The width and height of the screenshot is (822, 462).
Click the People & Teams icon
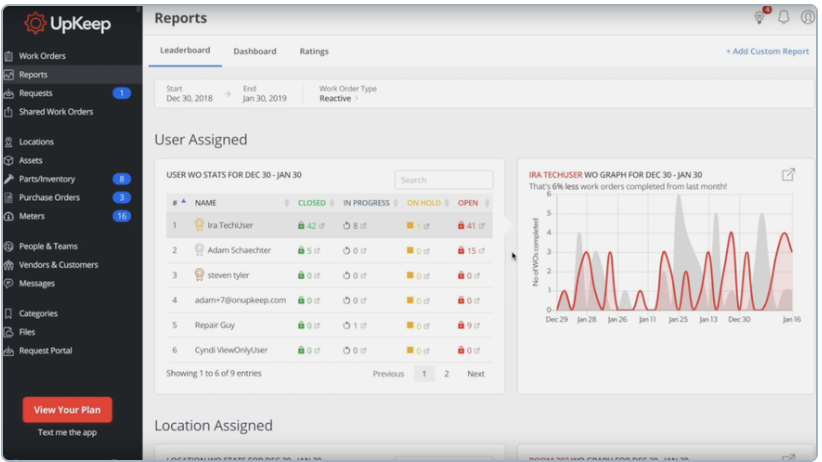9,246
